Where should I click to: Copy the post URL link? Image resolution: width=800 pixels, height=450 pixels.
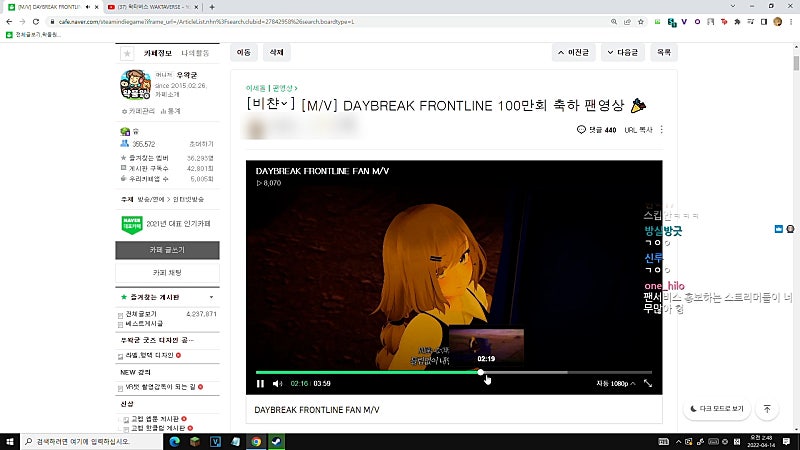[638, 130]
